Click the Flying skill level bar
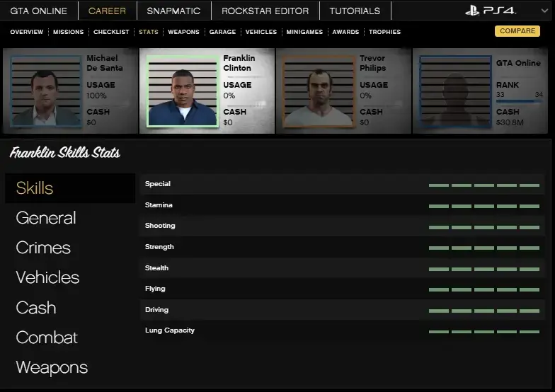 tap(484, 290)
